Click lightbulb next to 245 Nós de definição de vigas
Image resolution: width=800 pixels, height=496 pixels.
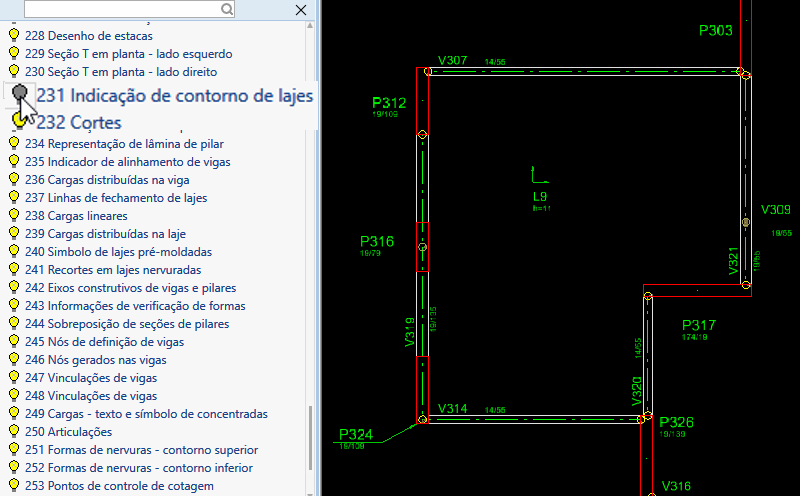(14, 342)
